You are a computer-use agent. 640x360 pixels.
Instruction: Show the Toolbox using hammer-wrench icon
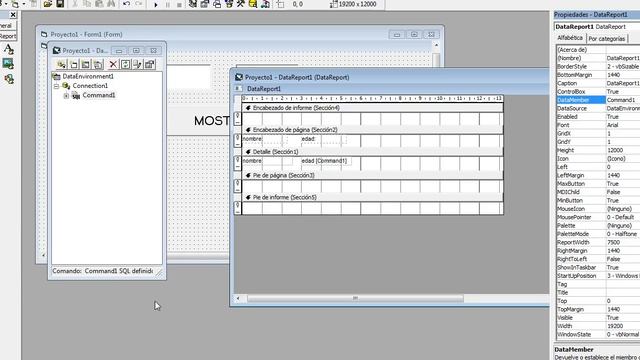click(x=240, y=4)
